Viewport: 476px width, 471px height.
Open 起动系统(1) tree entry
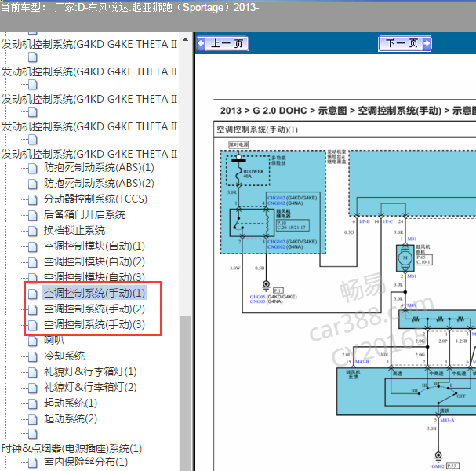(71, 403)
